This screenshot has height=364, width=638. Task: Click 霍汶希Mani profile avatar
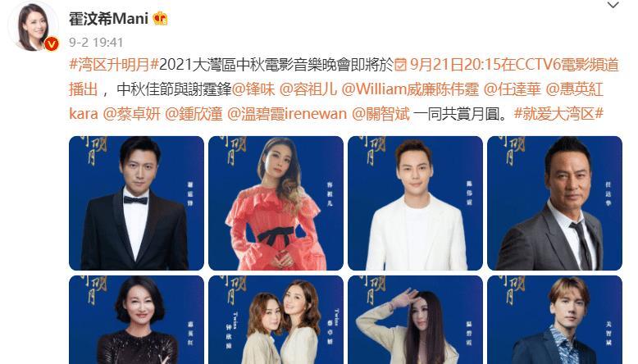point(34,27)
